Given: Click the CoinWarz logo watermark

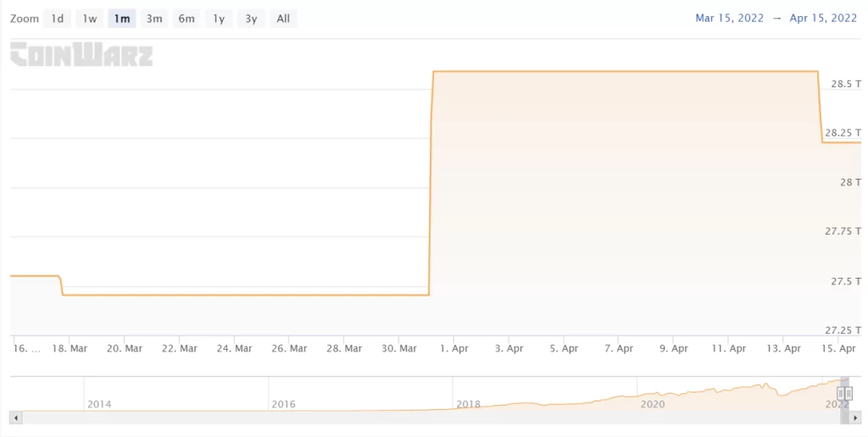Looking at the screenshot, I should (81, 55).
